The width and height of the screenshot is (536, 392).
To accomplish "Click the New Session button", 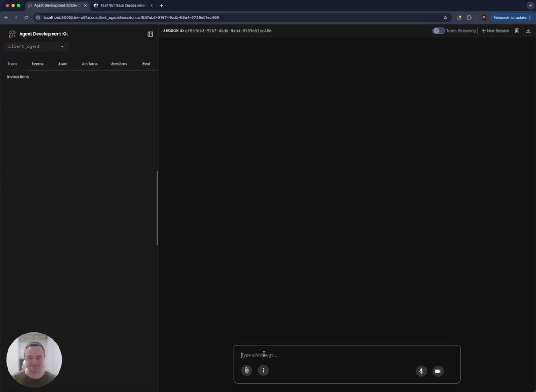I will click(494, 31).
